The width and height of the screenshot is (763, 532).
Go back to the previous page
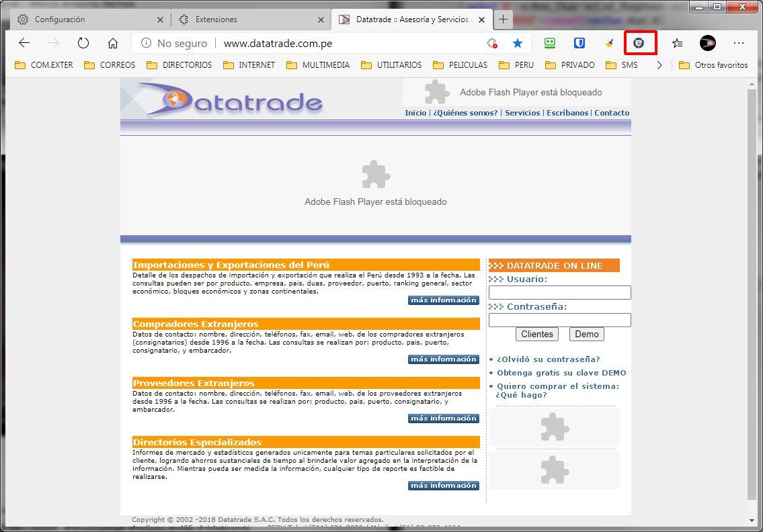24,43
